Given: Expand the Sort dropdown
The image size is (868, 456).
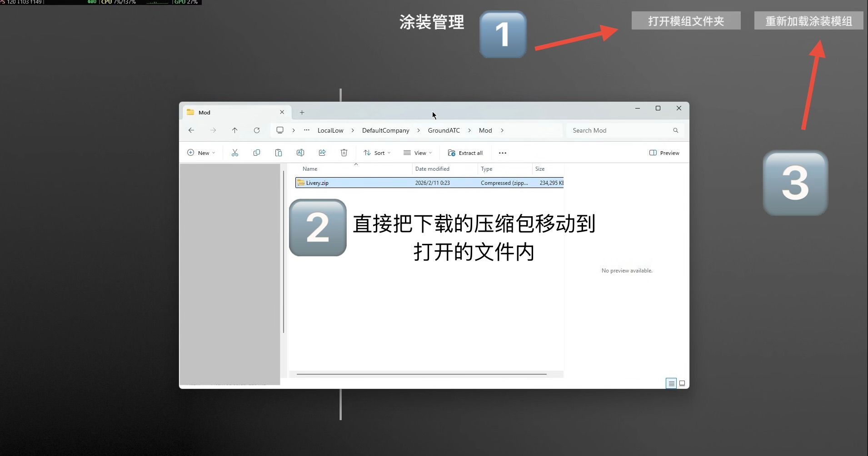Looking at the screenshot, I should [377, 153].
